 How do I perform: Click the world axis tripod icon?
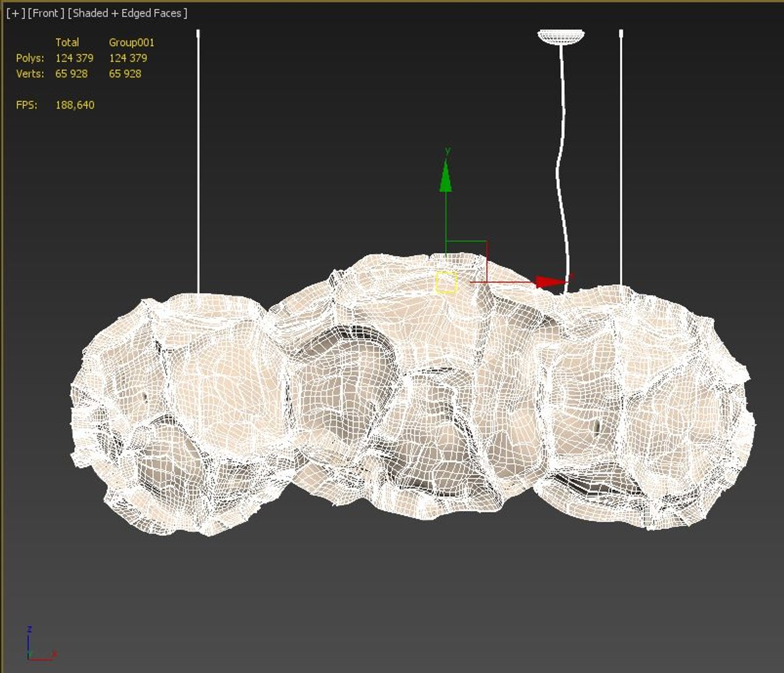40,644
